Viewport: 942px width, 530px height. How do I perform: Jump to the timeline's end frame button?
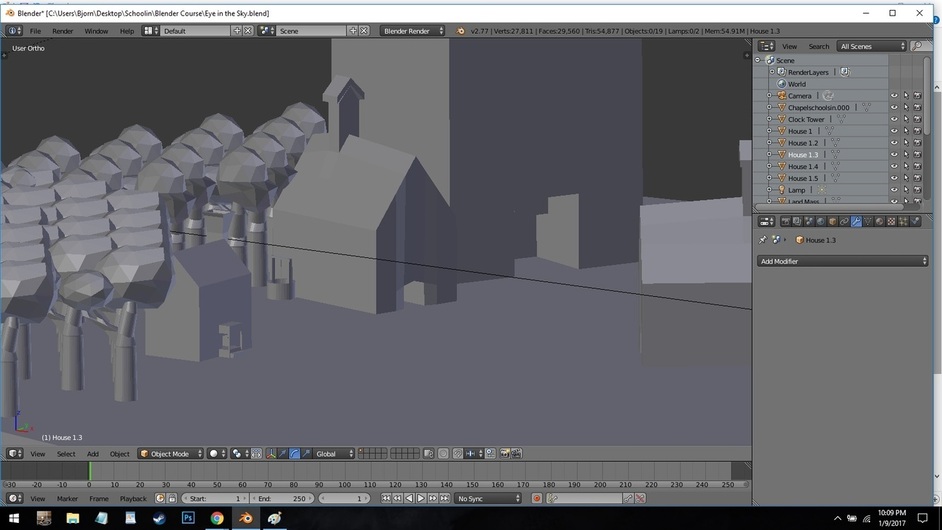445,499
